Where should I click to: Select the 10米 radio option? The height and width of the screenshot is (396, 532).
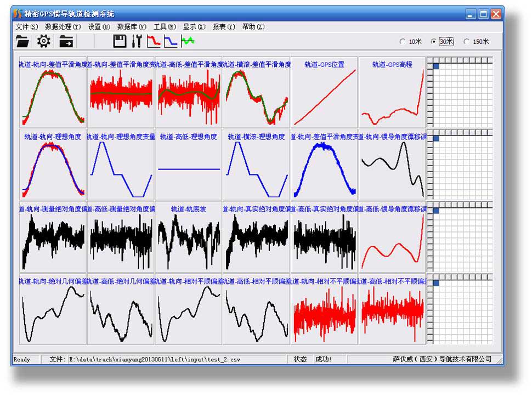coord(411,41)
